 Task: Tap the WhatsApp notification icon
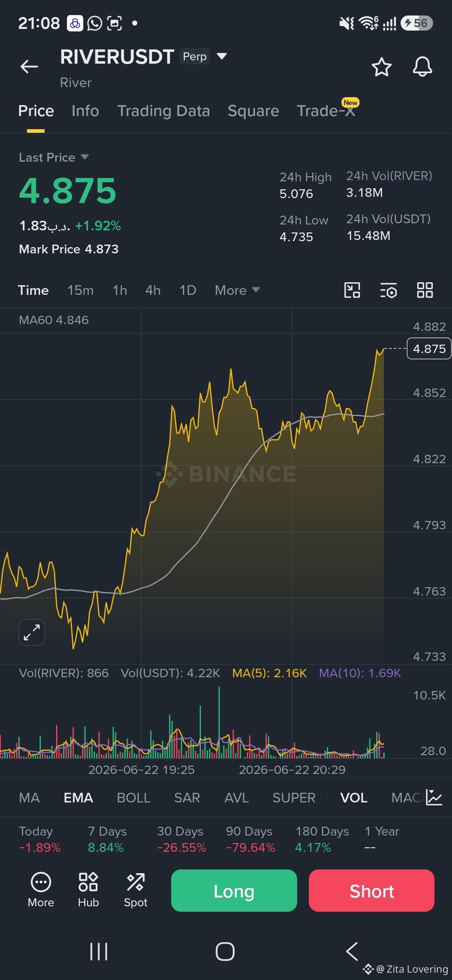click(95, 23)
